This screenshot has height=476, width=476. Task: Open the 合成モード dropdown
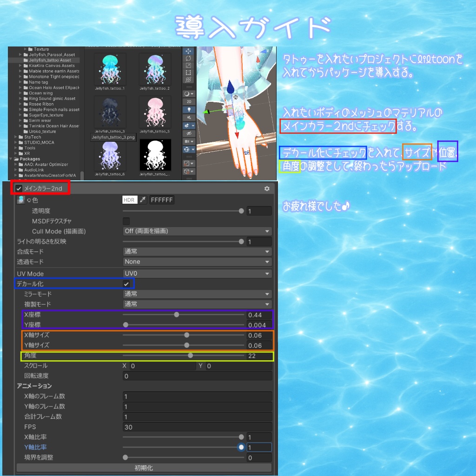197,251
